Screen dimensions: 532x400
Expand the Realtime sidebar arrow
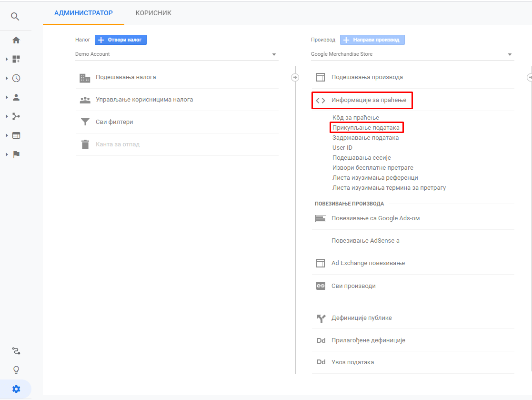[x=7, y=78]
